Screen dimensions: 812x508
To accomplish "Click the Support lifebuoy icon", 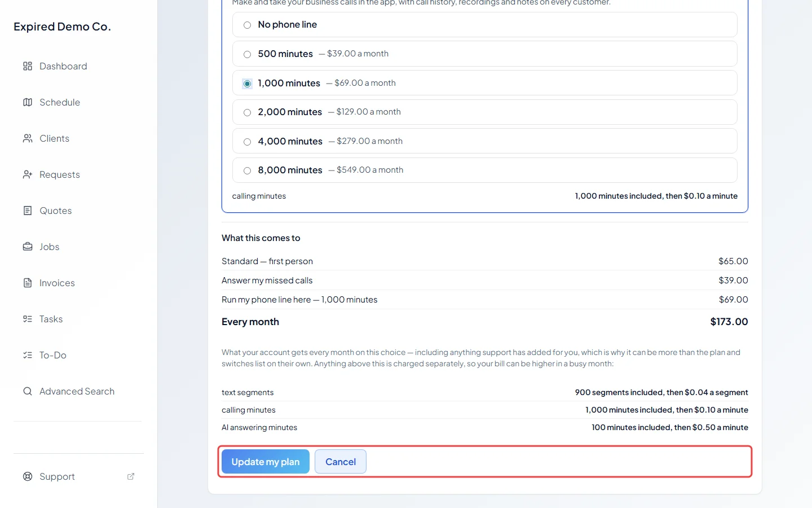I will (x=28, y=476).
